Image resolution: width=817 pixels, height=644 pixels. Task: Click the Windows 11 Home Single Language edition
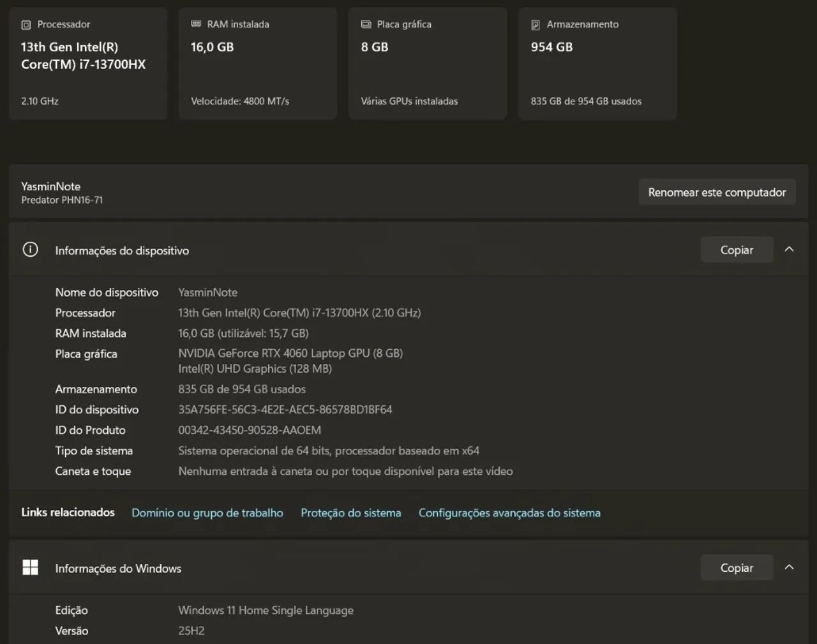click(266, 610)
